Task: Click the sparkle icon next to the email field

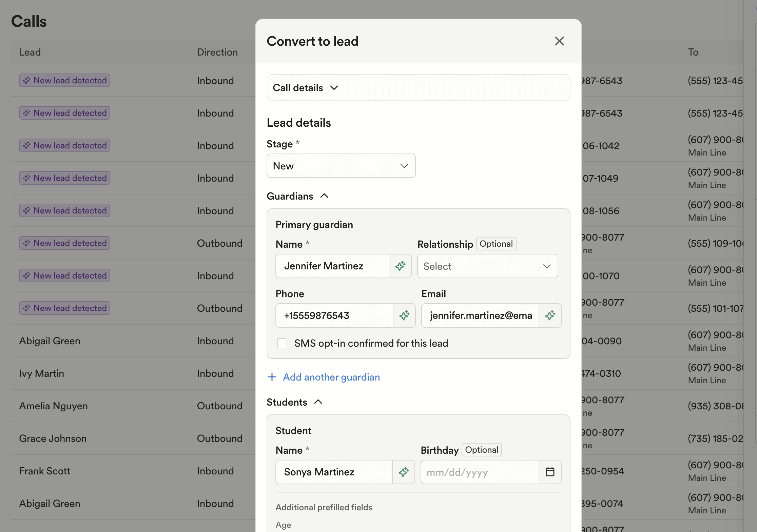Action: [550, 315]
